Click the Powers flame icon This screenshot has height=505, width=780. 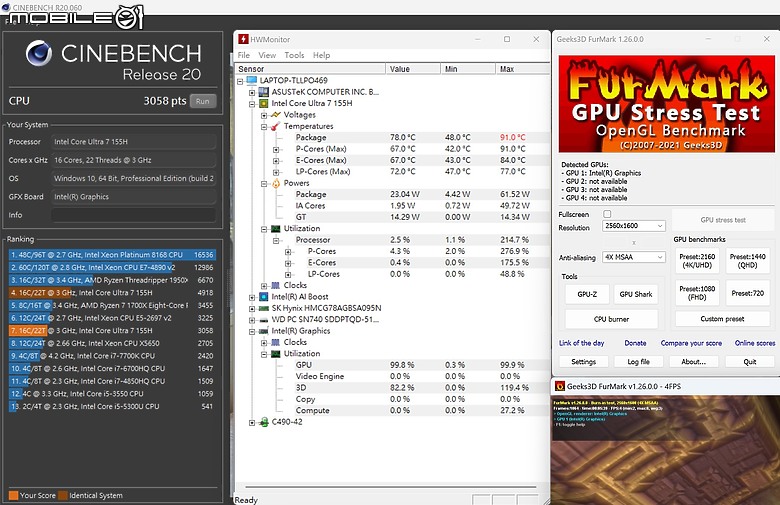click(276, 183)
